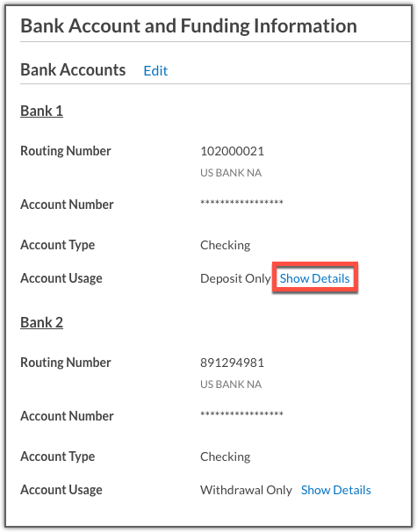Show Details for Bank 2 Withdrawal Only usage
The width and height of the screenshot is (417, 532).
coord(336,490)
